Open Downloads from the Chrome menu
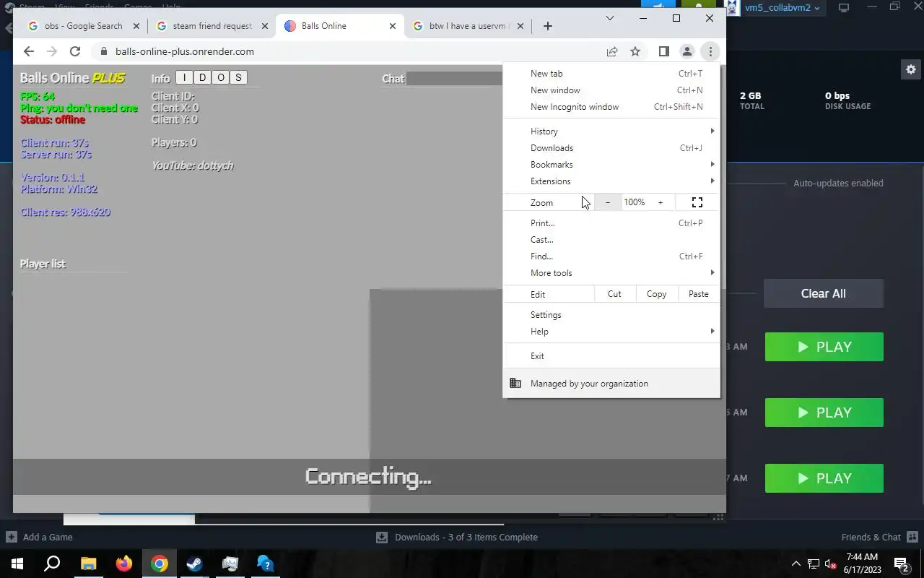 coord(611,147)
